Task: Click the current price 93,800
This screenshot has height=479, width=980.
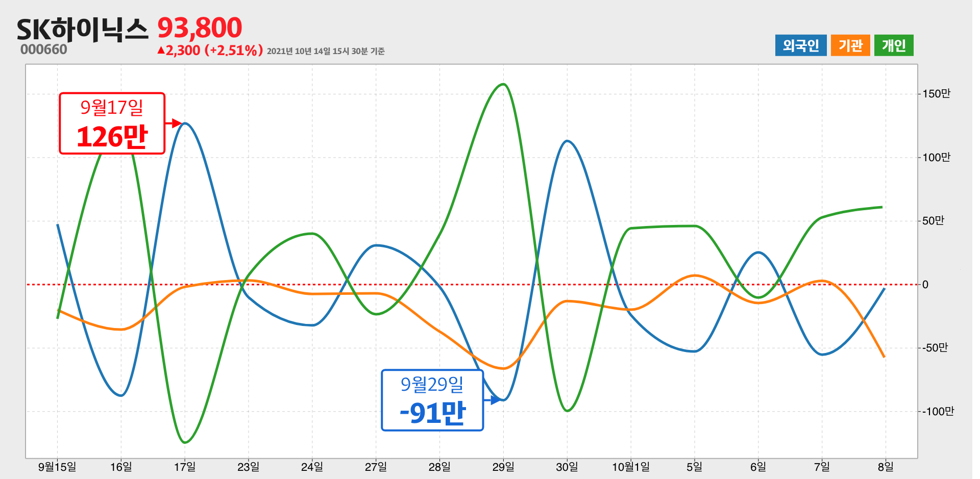Action: coord(200,28)
